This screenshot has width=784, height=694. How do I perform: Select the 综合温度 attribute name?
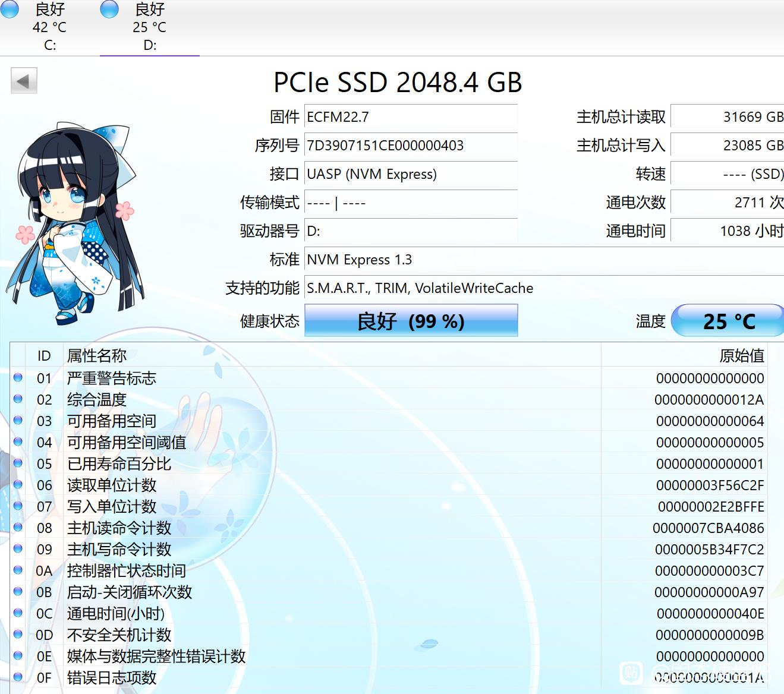97,399
